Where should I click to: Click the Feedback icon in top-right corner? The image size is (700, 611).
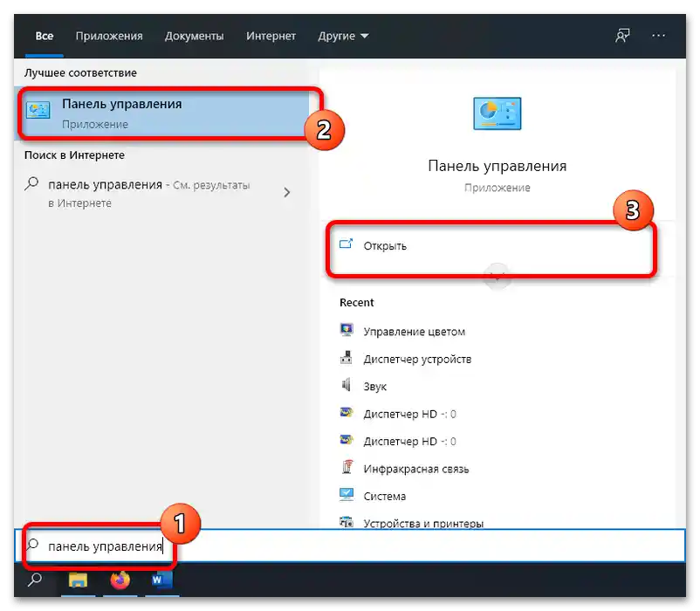[621, 35]
